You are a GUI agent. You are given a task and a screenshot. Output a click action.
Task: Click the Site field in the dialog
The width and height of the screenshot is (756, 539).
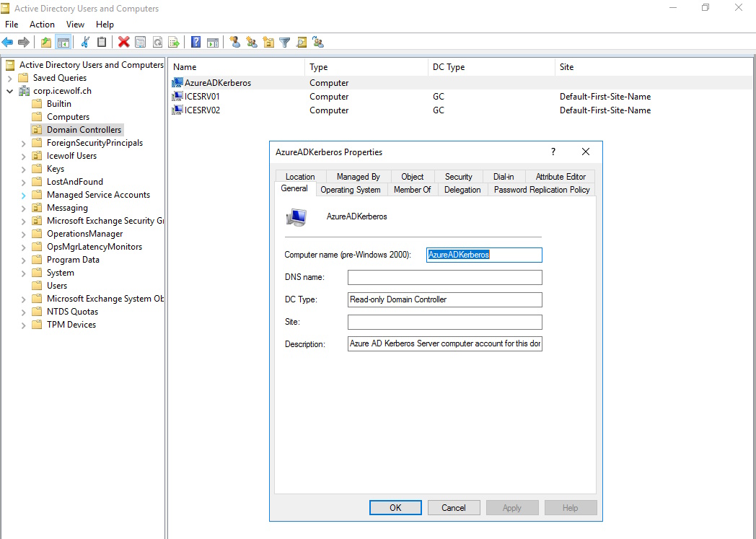pyautogui.click(x=444, y=322)
